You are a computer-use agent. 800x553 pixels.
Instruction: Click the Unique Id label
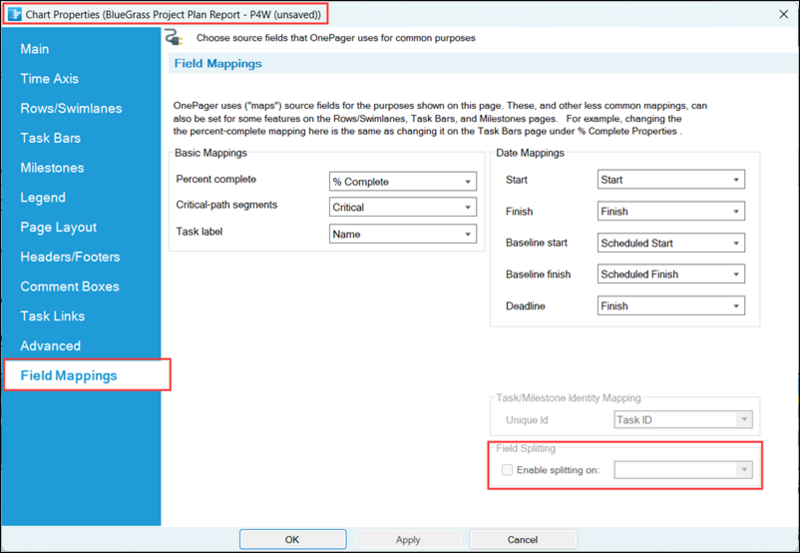(527, 420)
